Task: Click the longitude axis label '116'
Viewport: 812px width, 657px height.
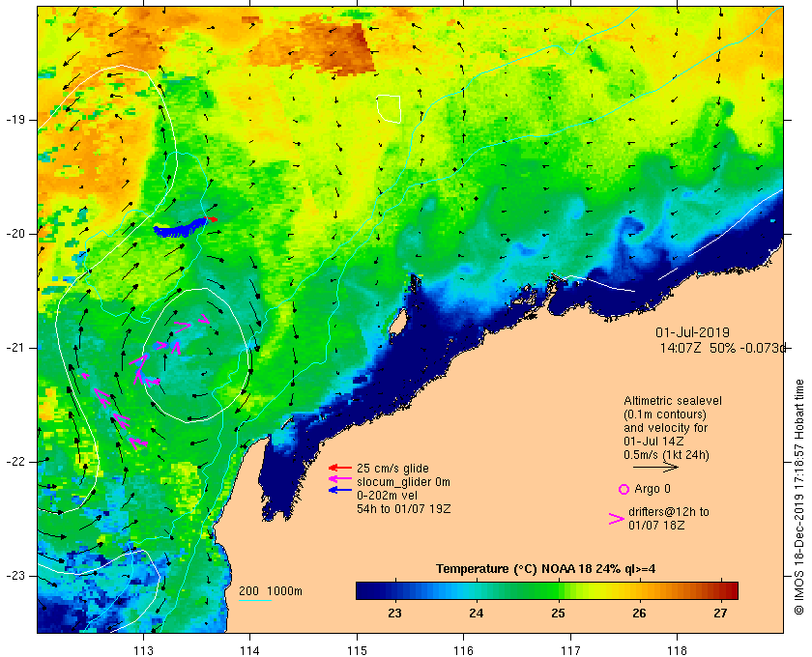Action: (463, 651)
